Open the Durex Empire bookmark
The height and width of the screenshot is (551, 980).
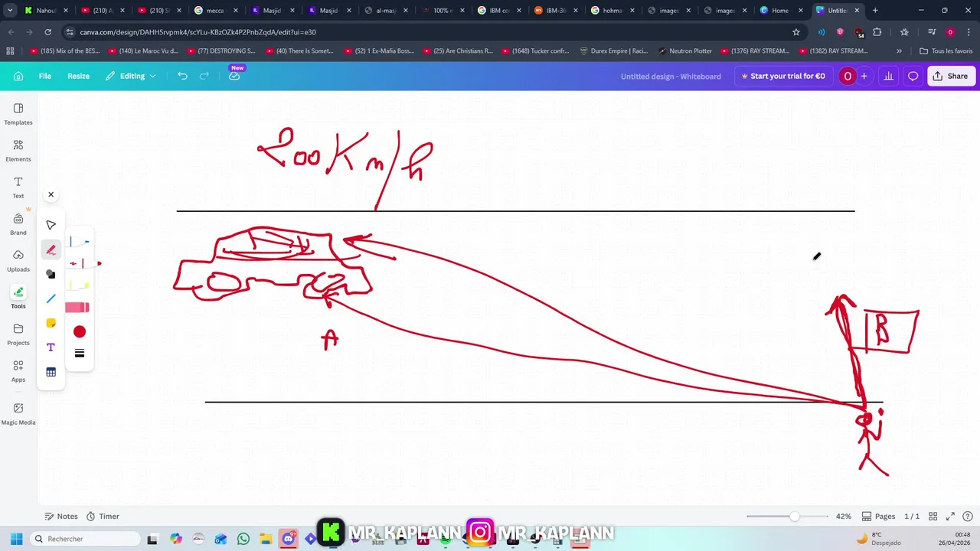(614, 51)
